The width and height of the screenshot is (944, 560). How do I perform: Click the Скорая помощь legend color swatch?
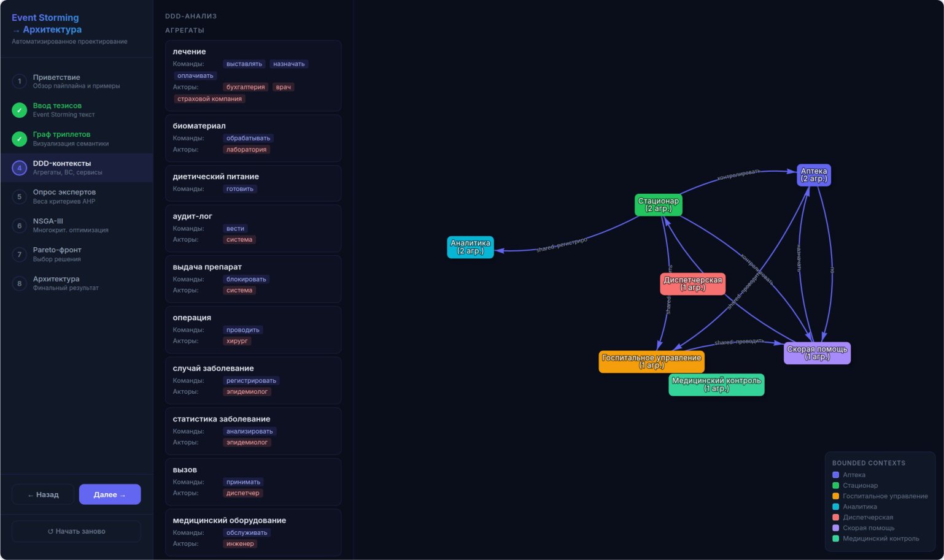pyautogui.click(x=835, y=528)
